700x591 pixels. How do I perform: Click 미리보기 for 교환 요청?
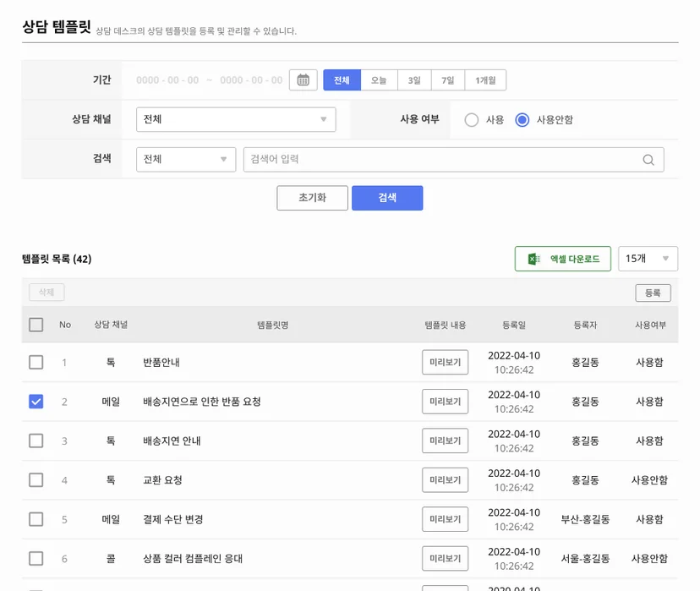click(445, 480)
